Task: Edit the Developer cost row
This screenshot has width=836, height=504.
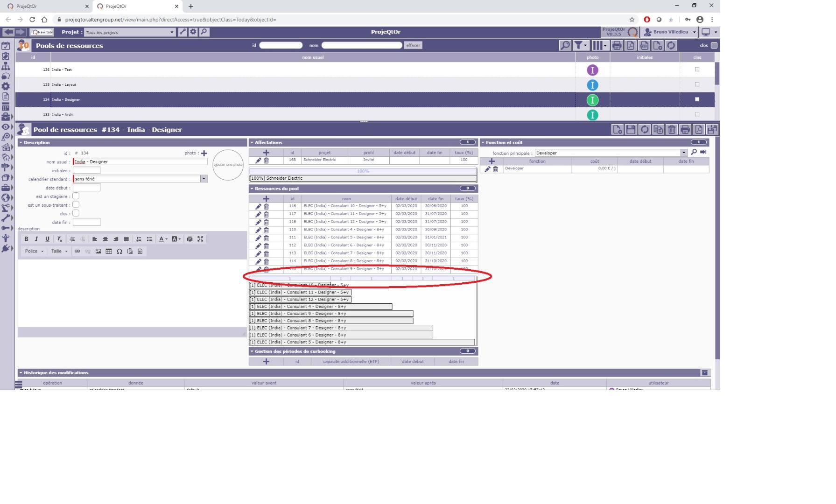Action: [x=487, y=169]
